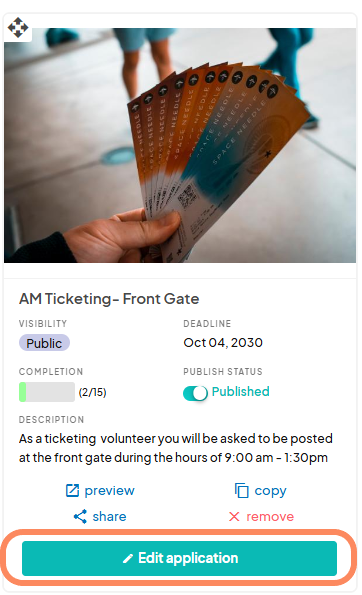Click the (2/15) completion count
The width and height of the screenshot is (362, 595).
(92, 392)
